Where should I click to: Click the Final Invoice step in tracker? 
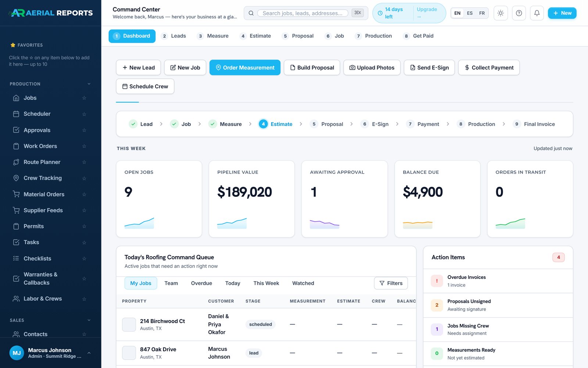534,124
